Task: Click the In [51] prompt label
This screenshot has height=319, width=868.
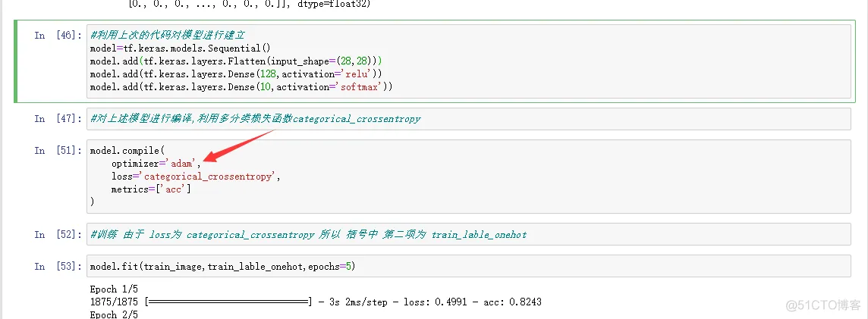Action: coord(57,150)
